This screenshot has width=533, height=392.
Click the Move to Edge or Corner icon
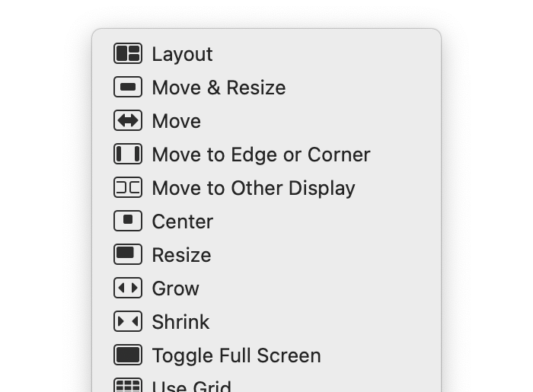128,155
